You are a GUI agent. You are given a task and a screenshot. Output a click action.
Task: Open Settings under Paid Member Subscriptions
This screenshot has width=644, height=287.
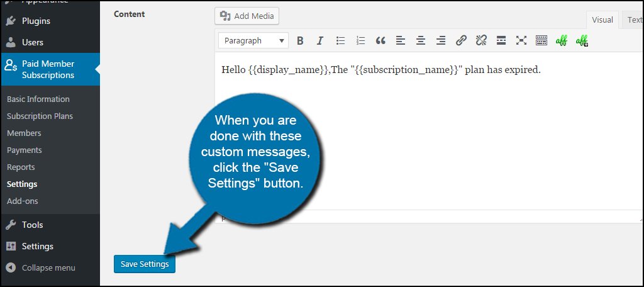[22, 184]
